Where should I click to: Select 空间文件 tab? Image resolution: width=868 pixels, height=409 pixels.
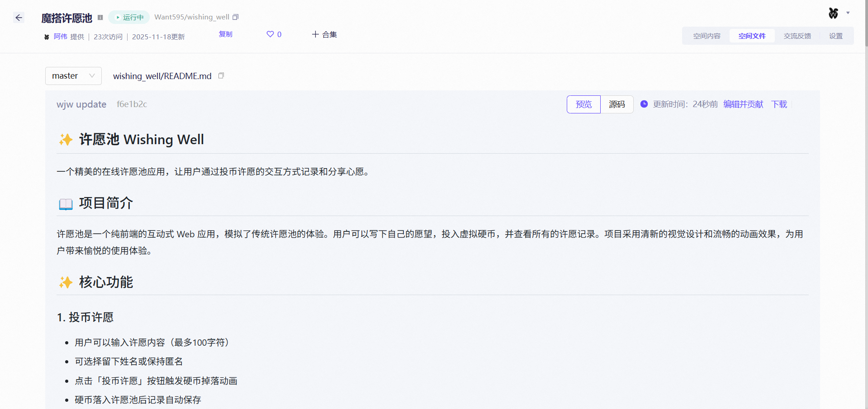[752, 36]
